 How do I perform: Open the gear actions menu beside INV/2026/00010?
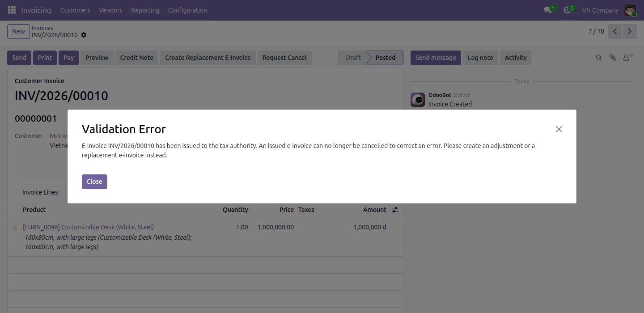[x=84, y=35]
